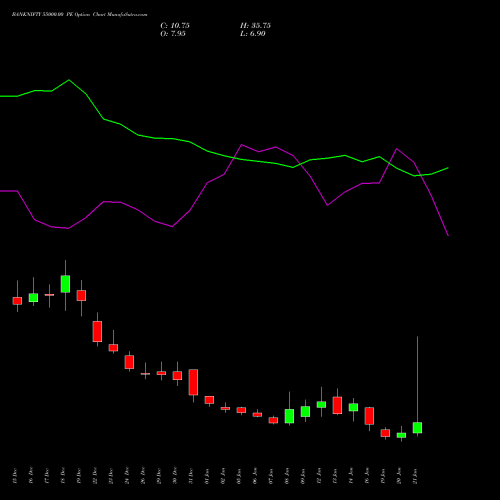
Task: Select the green candle above 16 Dec
Action: click(x=33, y=298)
